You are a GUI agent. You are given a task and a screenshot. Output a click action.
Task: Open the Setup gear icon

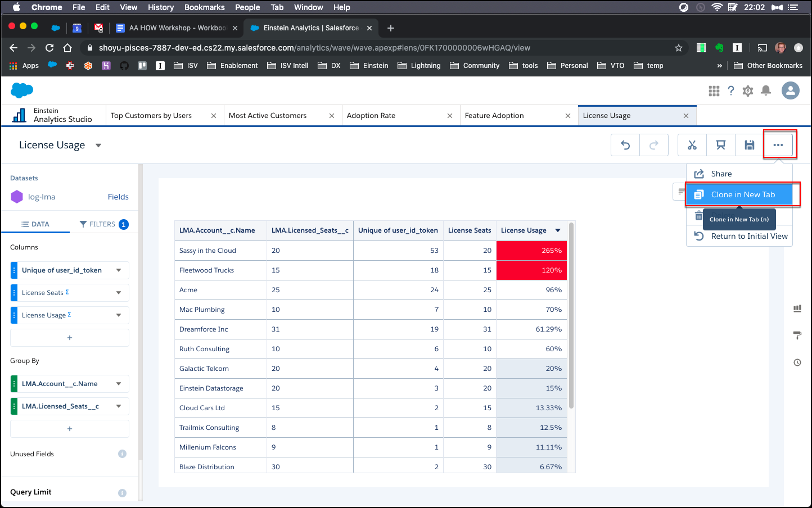point(748,90)
